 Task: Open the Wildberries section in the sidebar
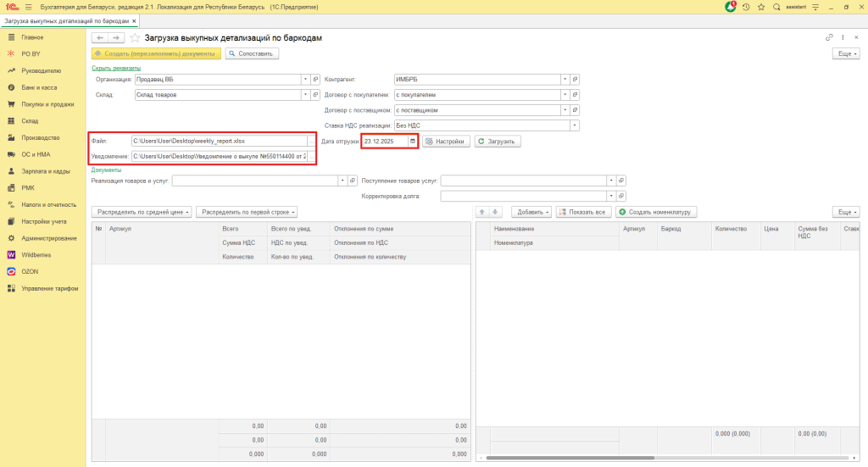point(36,254)
